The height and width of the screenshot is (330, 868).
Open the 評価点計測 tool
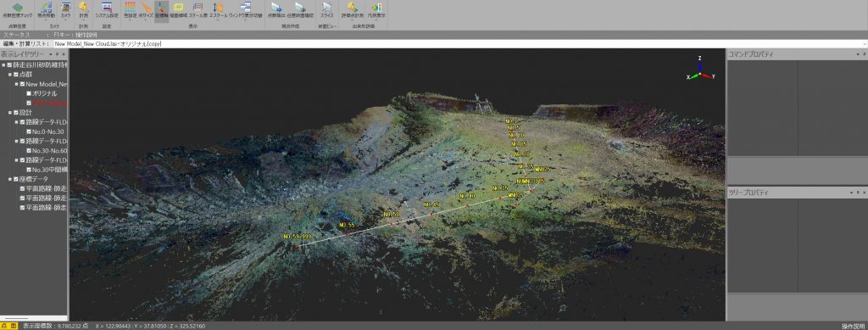click(352, 10)
